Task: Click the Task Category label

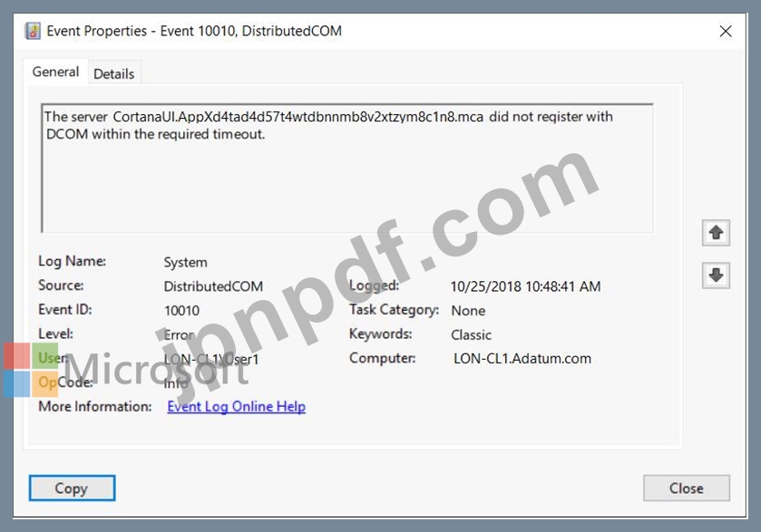Action: (394, 309)
